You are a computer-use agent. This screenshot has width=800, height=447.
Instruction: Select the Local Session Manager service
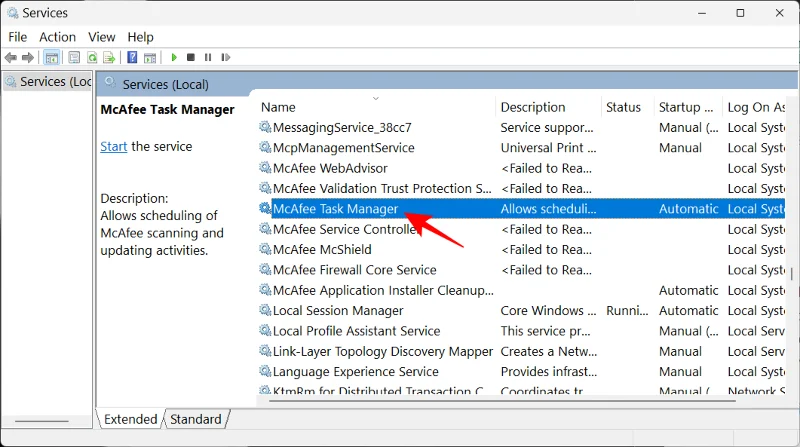pyautogui.click(x=521, y=310)
